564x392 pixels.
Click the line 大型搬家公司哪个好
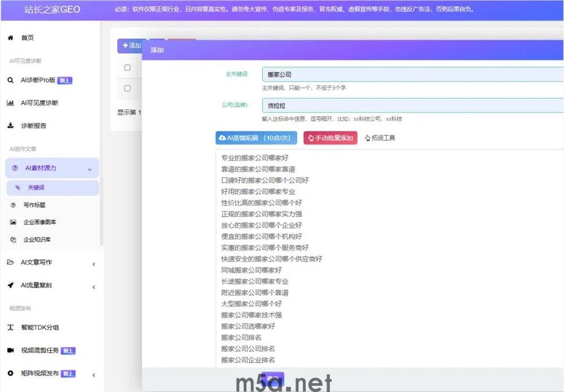point(252,303)
